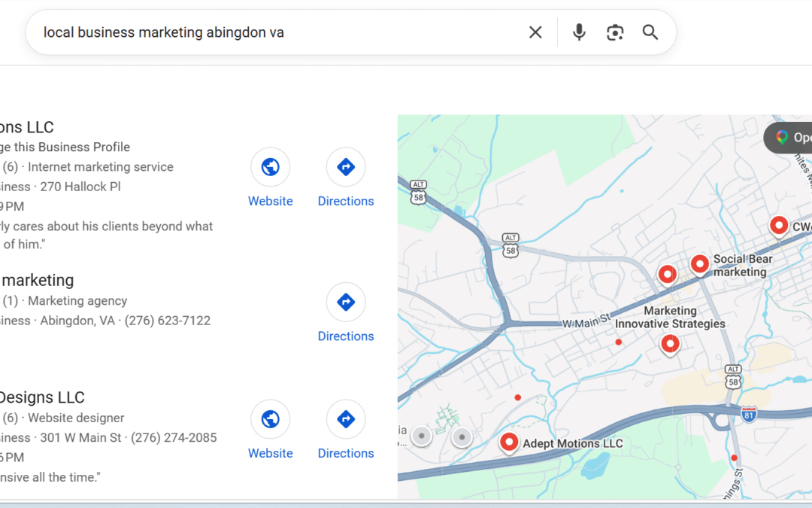Select the Adept Motions LLC map pin
Viewport: 812px width, 508px height.
click(x=510, y=443)
